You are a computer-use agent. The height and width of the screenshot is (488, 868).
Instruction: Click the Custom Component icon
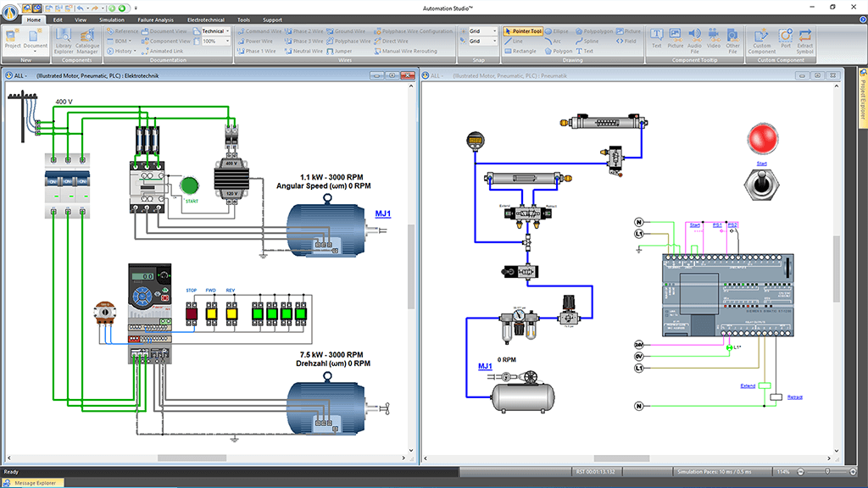click(761, 36)
